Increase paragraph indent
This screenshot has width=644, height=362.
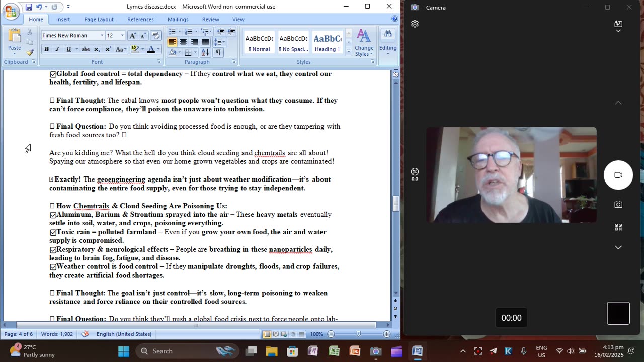click(231, 32)
